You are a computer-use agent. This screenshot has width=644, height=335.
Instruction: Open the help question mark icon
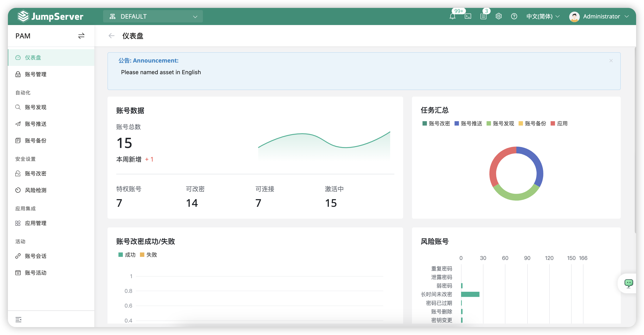[x=514, y=16]
